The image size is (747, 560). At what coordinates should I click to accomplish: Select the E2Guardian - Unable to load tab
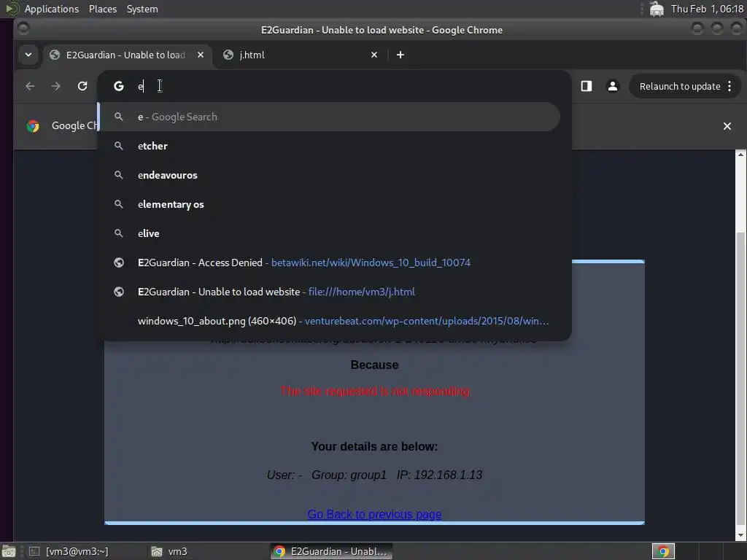pyautogui.click(x=125, y=55)
